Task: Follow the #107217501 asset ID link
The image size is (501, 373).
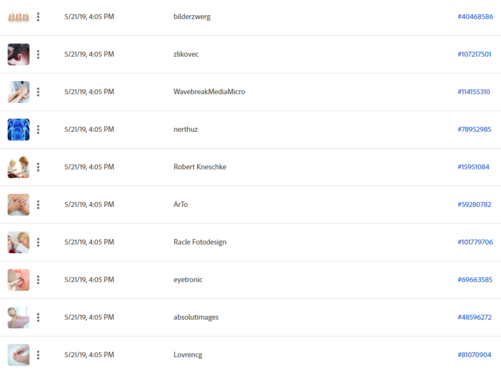Action: 474,54
